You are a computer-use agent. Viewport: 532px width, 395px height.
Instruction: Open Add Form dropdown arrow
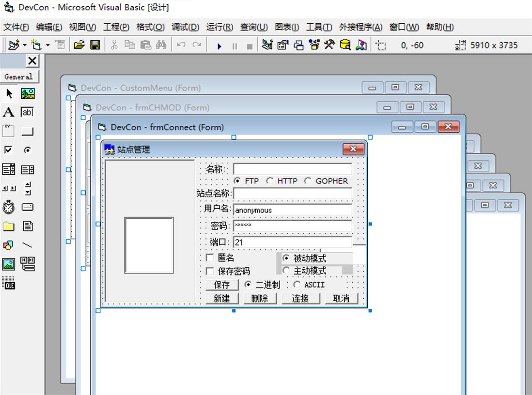(x=48, y=45)
